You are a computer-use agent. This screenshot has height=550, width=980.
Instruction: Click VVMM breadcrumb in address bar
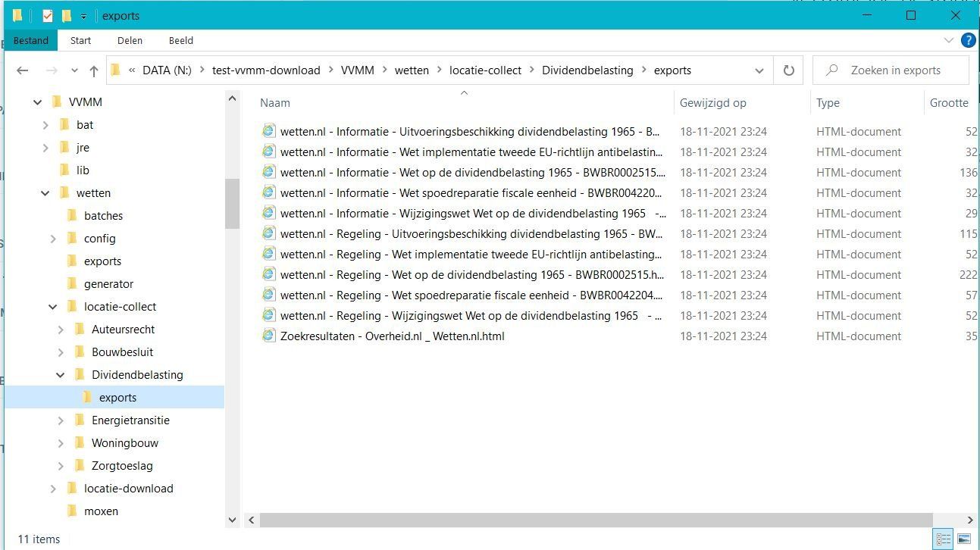coord(358,70)
